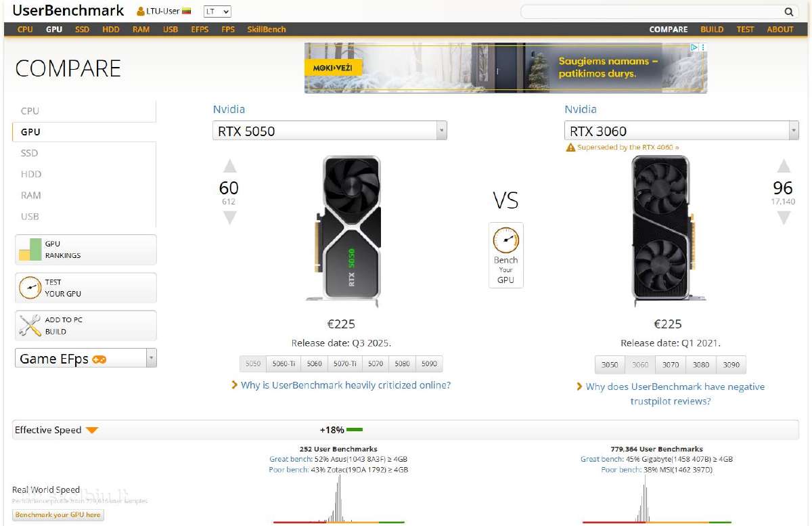Open BUILD in top navigation bar
812x526 pixels.
pos(712,29)
